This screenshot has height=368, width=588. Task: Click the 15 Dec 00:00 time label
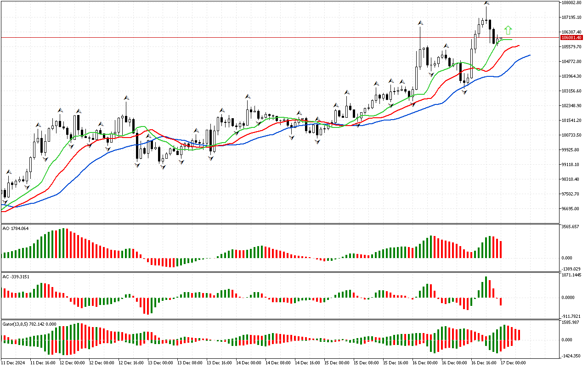(x=337, y=363)
